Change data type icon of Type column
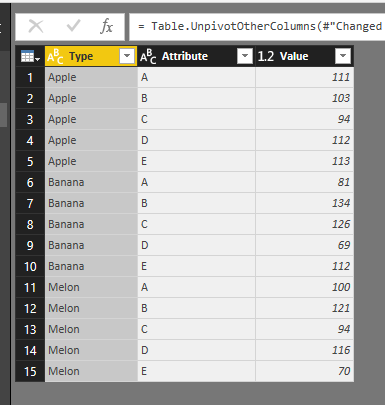The width and height of the screenshot is (385, 405). (55, 56)
